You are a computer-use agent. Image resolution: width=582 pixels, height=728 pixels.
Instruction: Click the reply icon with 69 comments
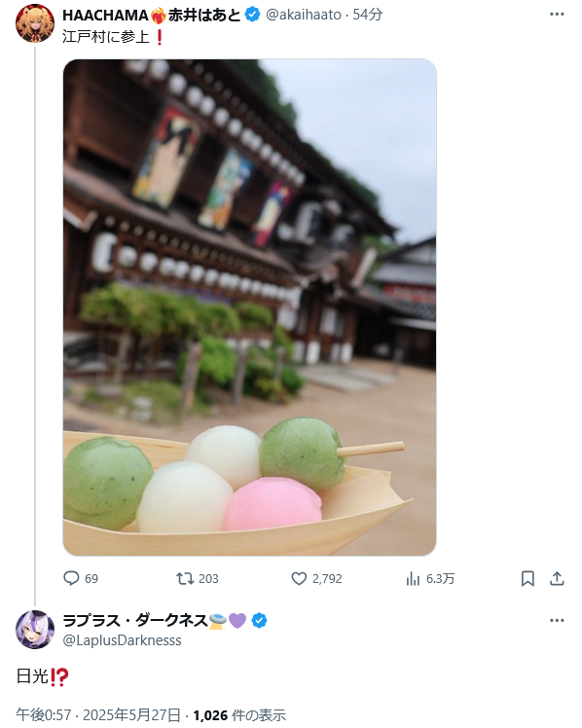[x=71, y=578]
